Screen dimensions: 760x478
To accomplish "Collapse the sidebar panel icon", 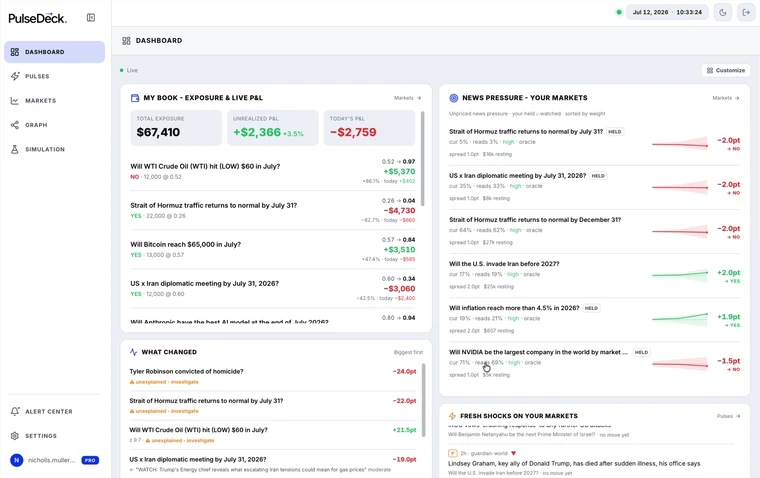I will tap(91, 18).
